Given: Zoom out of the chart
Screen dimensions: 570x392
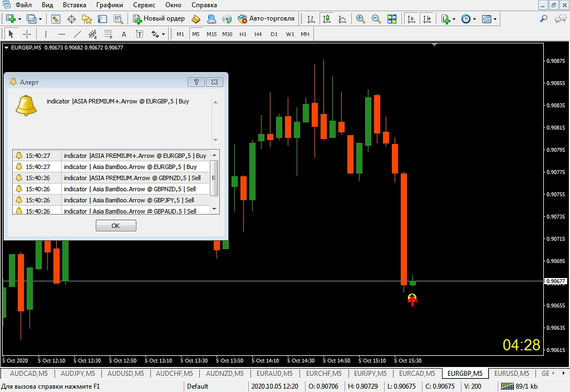Looking at the screenshot, I should click(376, 19).
